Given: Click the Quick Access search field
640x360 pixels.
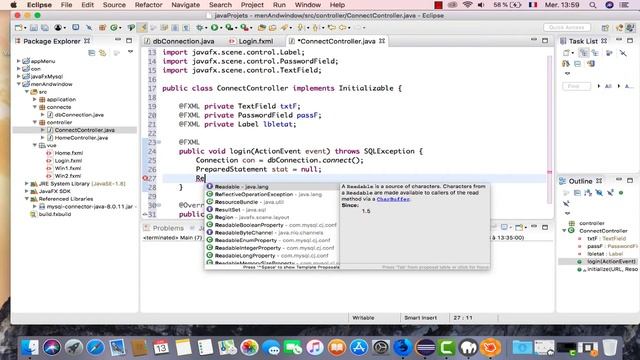Looking at the screenshot, I should [567, 27].
